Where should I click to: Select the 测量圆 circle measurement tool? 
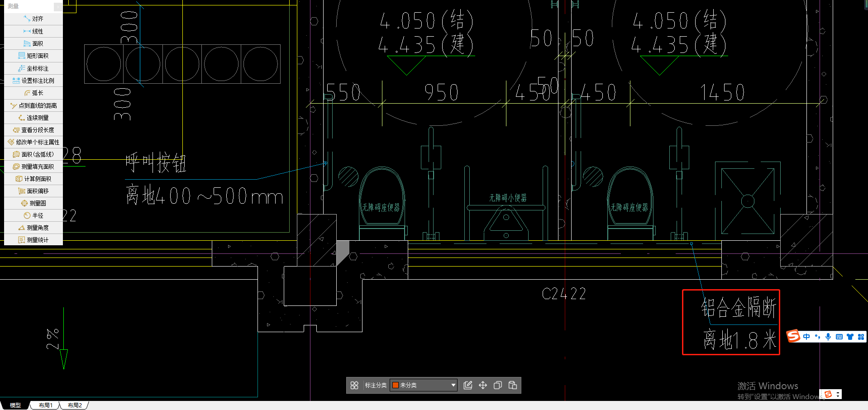pos(33,203)
